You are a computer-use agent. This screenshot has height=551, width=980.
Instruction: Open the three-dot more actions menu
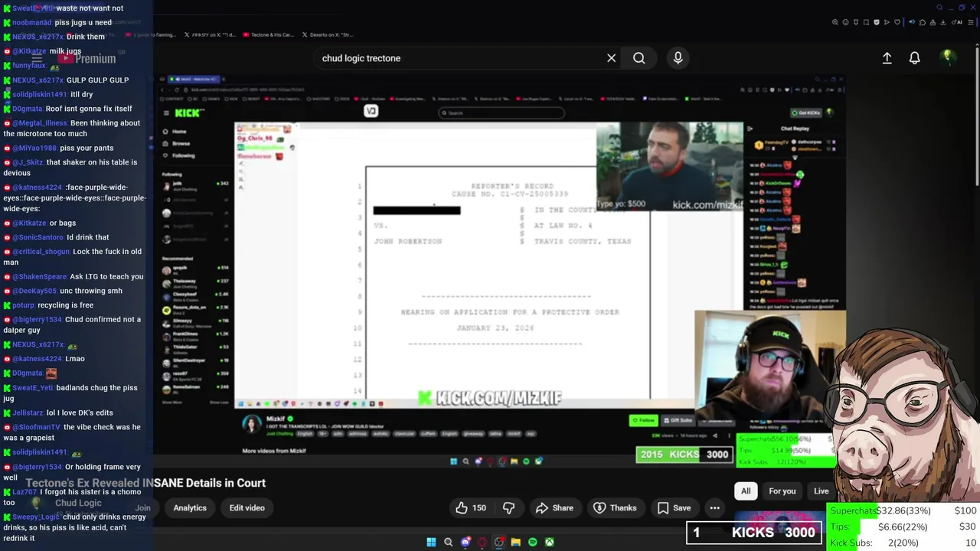(x=714, y=507)
